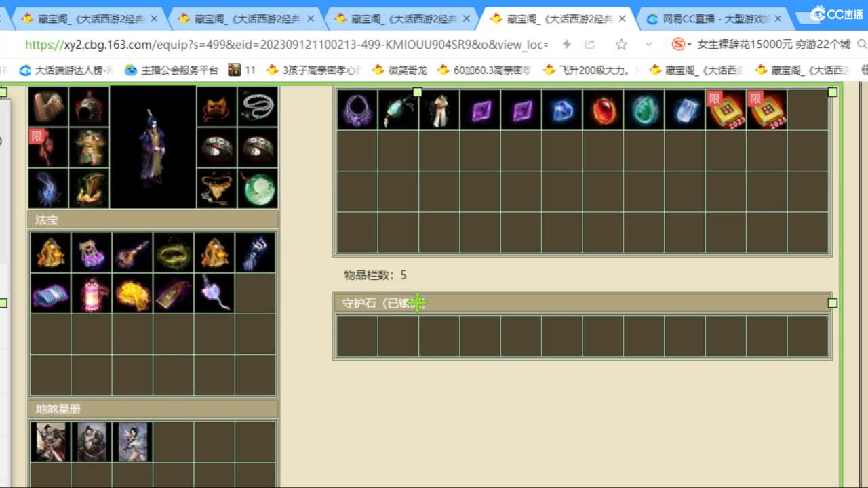View the character model preview
This screenshot has width=868, height=488.
point(153,147)
